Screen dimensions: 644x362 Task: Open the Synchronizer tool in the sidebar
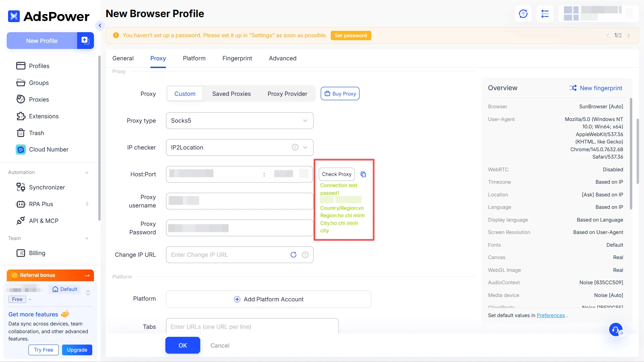coord(47,187)
